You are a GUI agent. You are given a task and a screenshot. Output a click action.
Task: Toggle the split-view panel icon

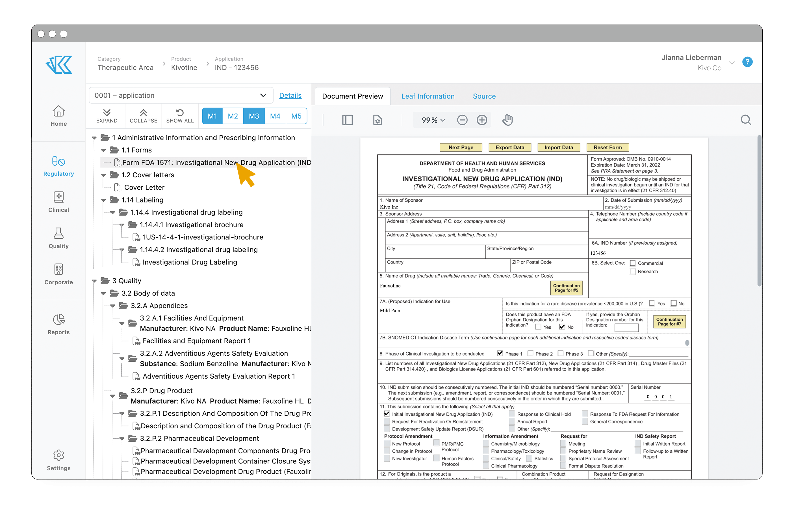pos(347,120)
